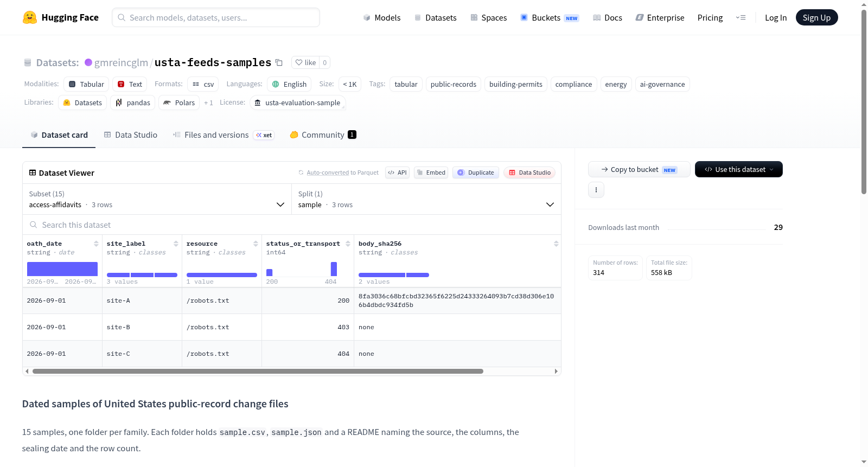Viewport: 868px width, 467px height.
Task: Click sort icon on oath_date column
Action: point(96,244)
